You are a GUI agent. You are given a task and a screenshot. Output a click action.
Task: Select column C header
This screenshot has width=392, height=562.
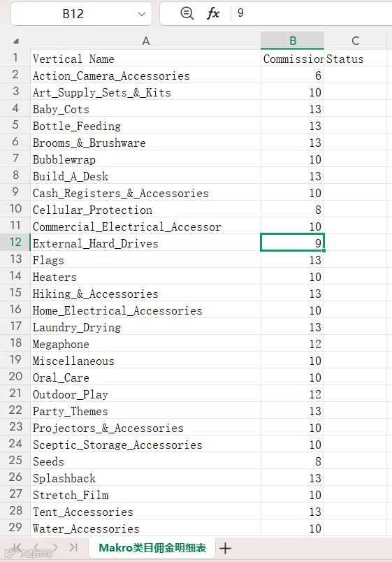pos(355,41)
